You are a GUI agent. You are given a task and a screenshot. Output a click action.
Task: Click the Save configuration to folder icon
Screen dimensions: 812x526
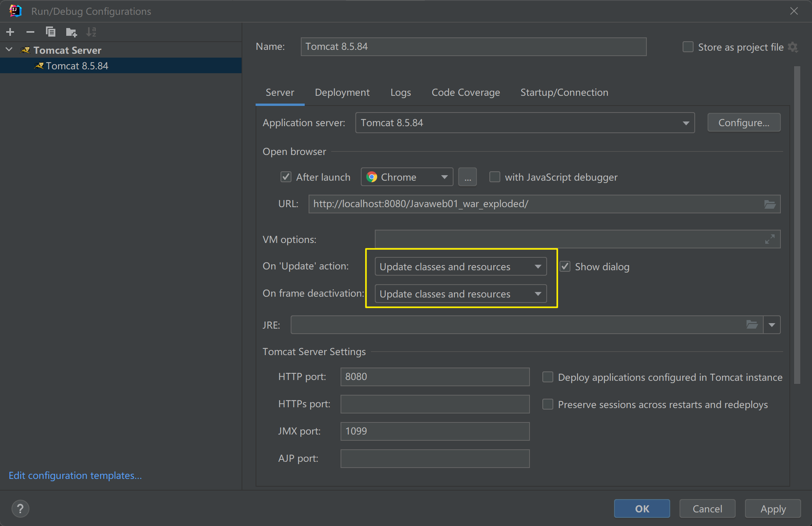point(71,32)
